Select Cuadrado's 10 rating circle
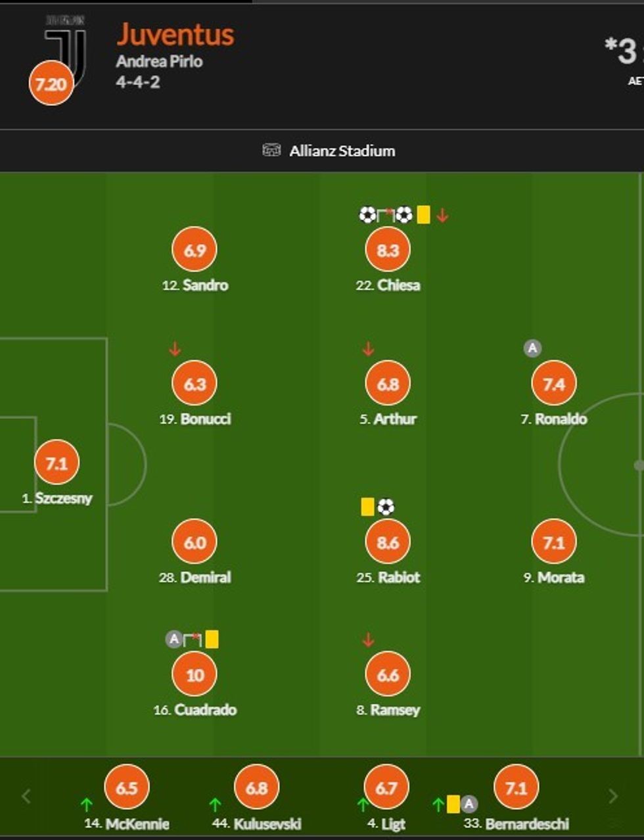This screenshot has width=644, height=840. tap(195, 675)
